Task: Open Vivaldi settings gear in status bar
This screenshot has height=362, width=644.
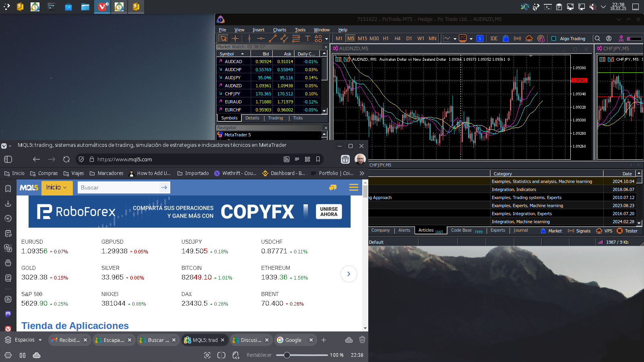Action: [8, 355]
